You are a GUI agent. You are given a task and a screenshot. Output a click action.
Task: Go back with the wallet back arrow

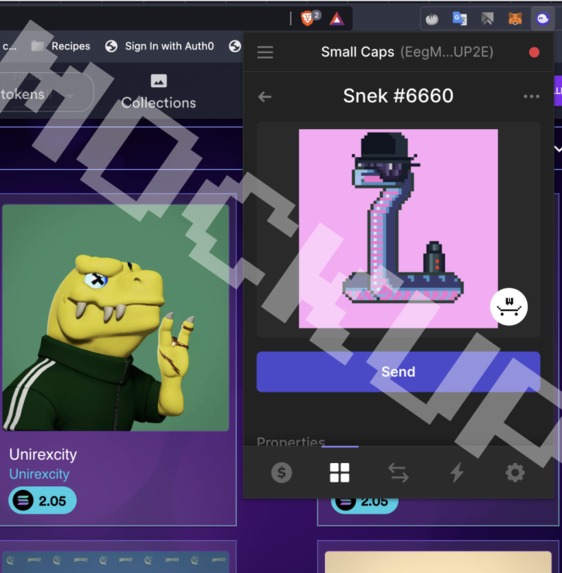[265, 97]
